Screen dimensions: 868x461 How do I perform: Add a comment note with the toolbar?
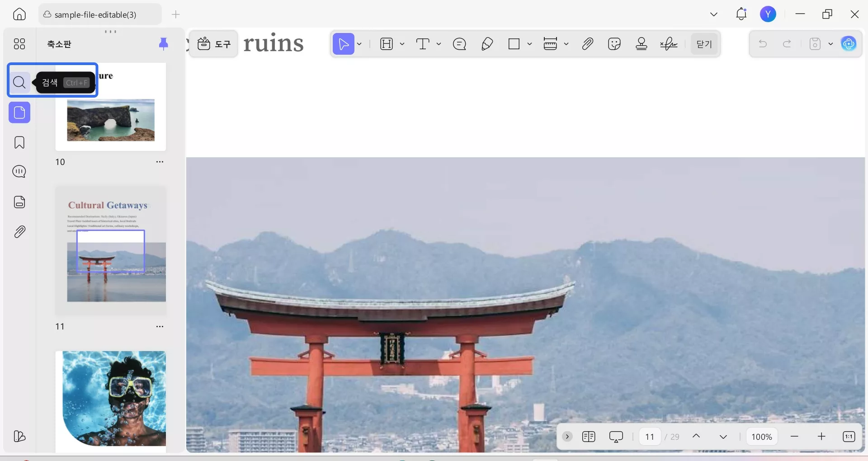click(x=459, y=44)
